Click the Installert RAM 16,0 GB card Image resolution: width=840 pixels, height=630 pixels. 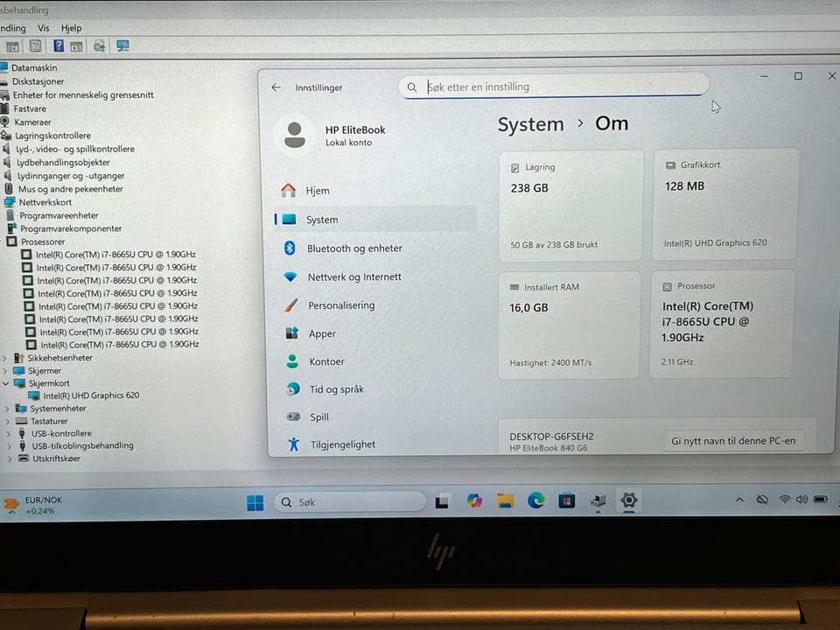pyautogui.click(x=569, y=325)
